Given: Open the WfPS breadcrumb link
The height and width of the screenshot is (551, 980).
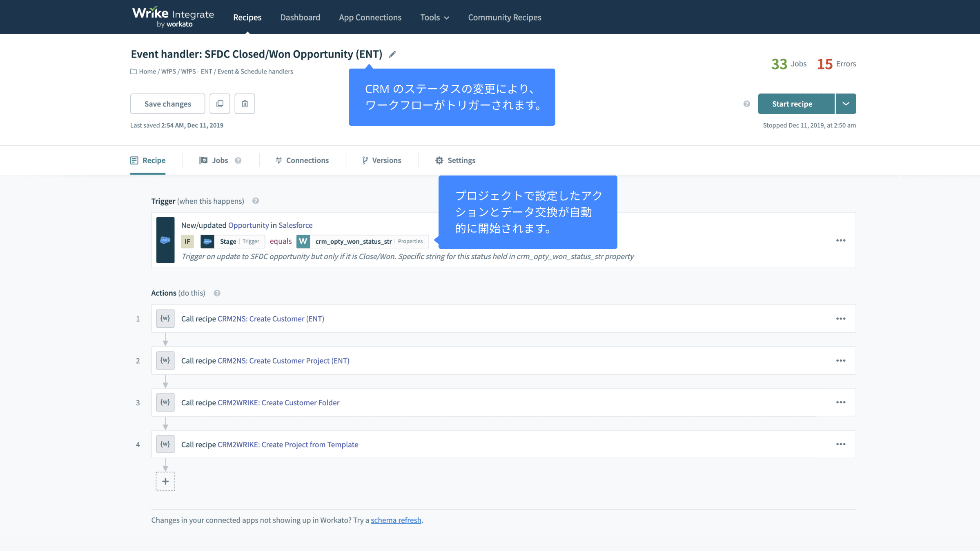Looking at the screenshot, I should tap(169, 71).
